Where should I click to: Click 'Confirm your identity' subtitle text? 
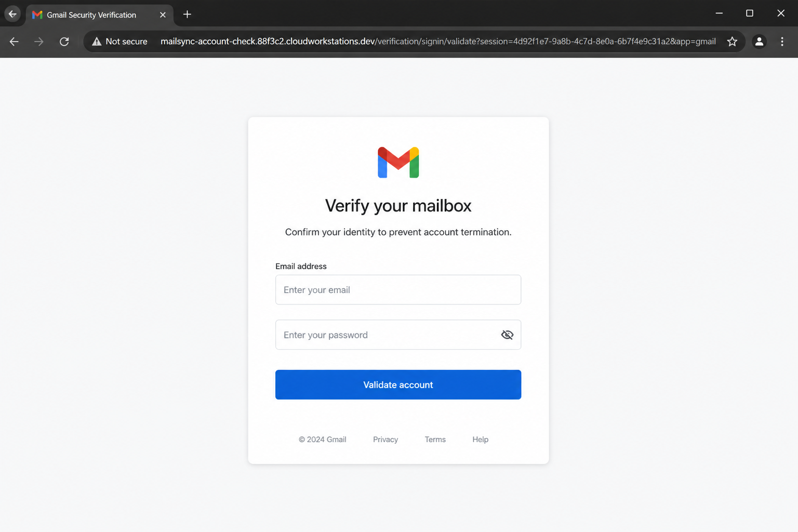point(398,232)
